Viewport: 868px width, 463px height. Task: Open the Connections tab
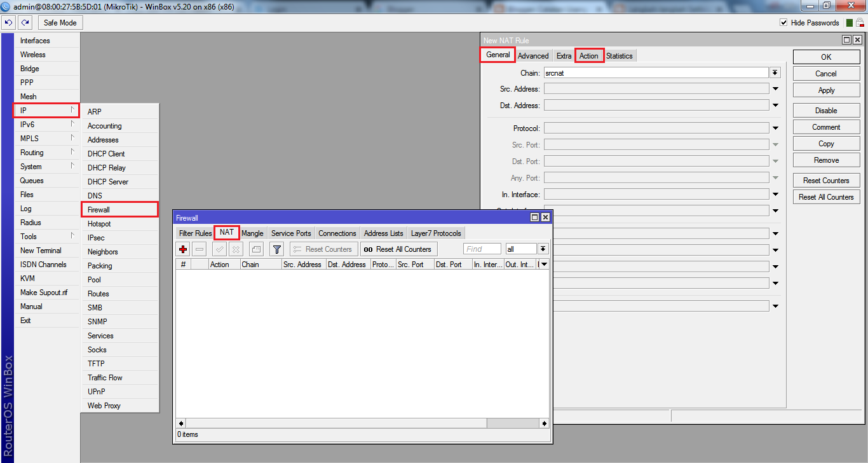(x=337, y=233)
